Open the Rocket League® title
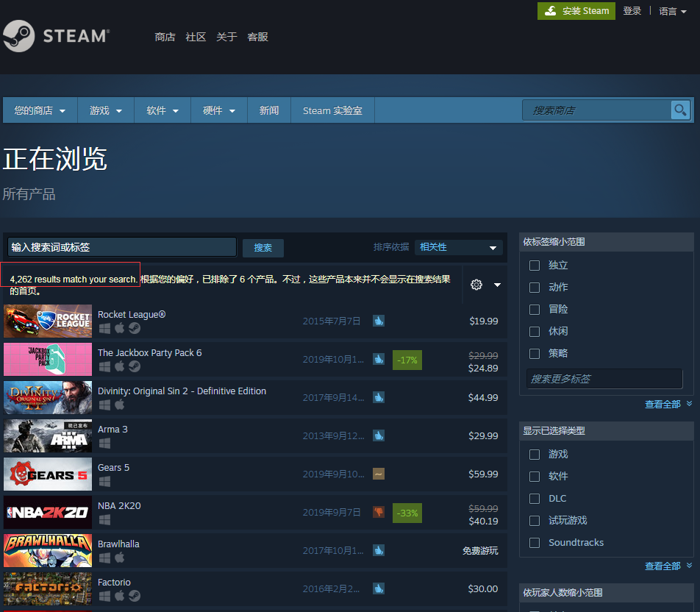The height and width of the screenshot is (612, 700). coord(132,315)
